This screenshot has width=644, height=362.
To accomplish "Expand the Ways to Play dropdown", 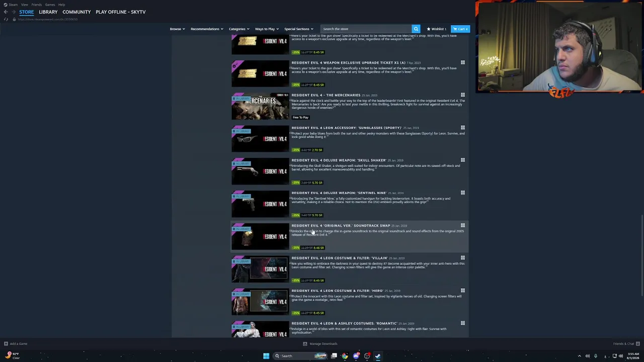I will pos(267,29).
